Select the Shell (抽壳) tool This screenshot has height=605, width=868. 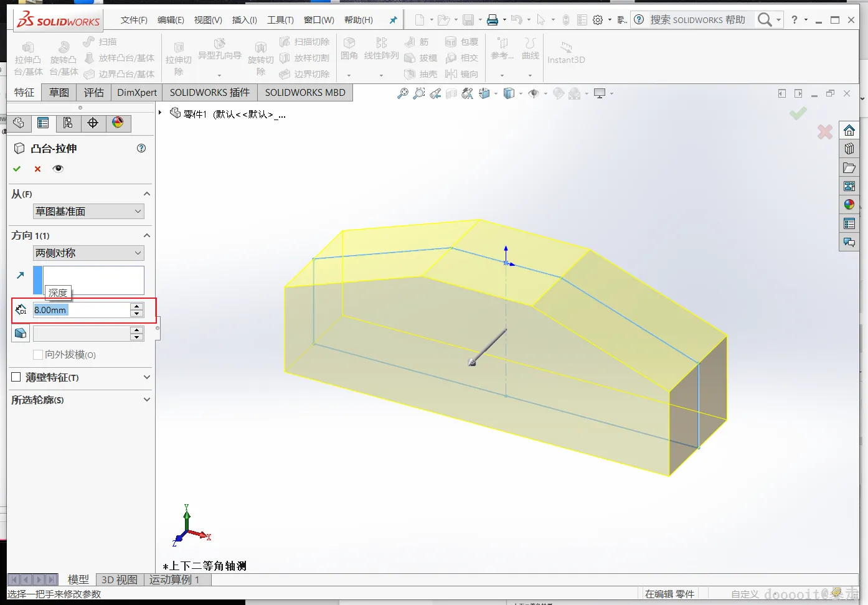pos(420,74)
